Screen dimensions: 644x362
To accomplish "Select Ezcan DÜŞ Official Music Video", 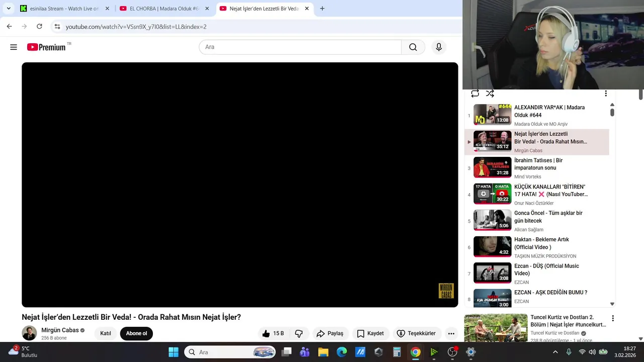I will pos(536,274).
